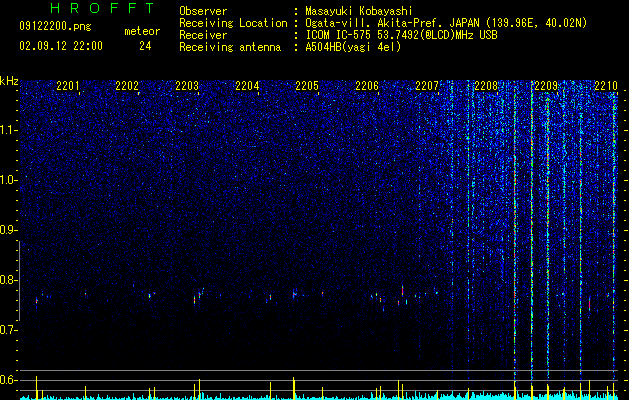Click the 2206 time marker
The image size is (629, 400).
click(x=367, y=86)
